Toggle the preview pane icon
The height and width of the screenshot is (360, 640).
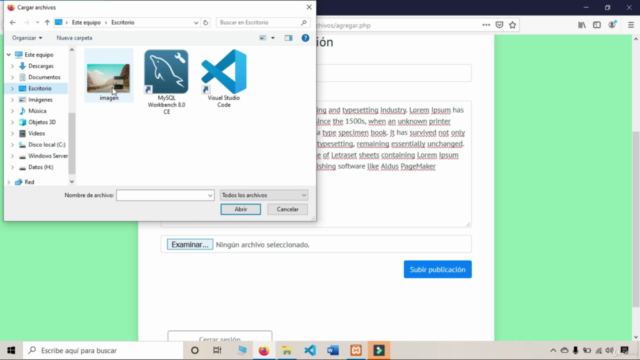click(x=289, y=38)
